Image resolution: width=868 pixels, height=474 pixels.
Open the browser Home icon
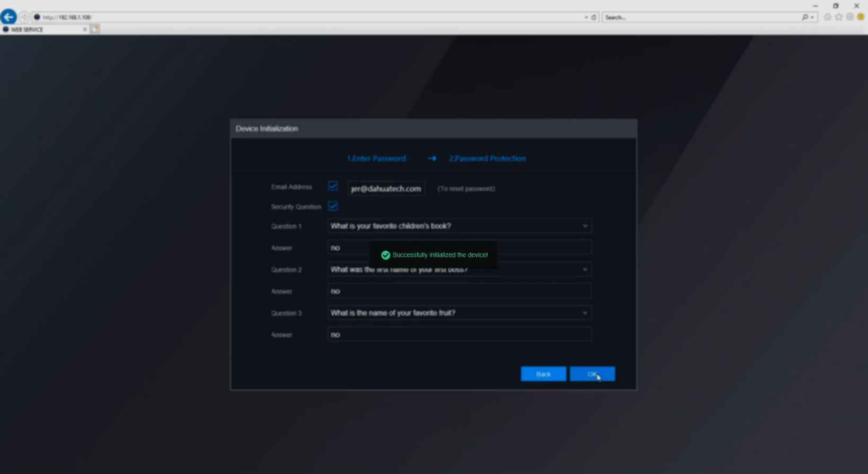coord(827,17)
